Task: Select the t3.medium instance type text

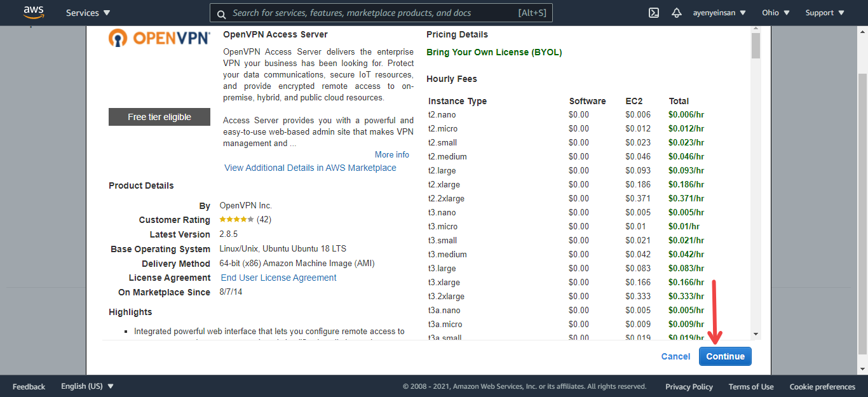Action: coord(447,255)
